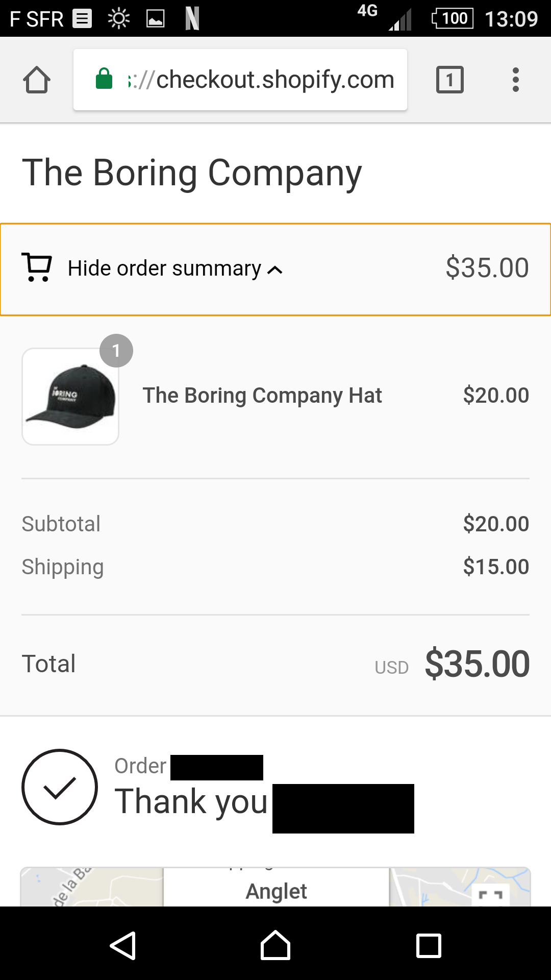Collapse the order summary chevron

coord(275,269)
